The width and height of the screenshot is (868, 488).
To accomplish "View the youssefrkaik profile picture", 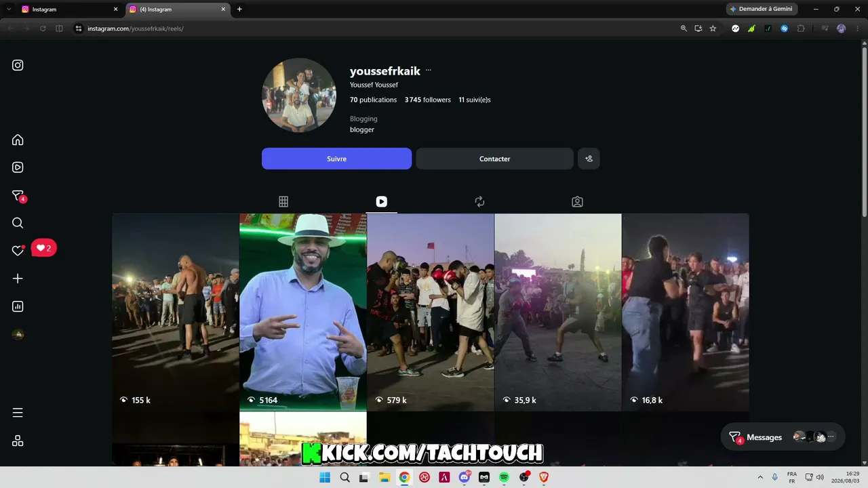I will click(x=299, y=95).
